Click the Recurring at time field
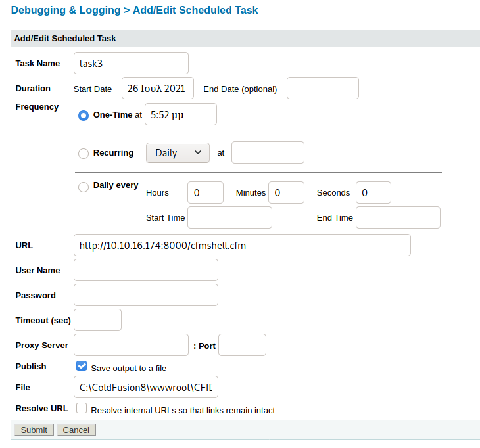This screenshot has height=448, width=480. coord(268,152)
